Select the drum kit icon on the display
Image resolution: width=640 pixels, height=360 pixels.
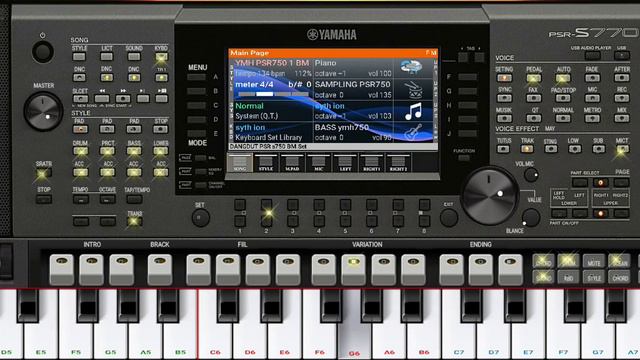pos(413,89)
